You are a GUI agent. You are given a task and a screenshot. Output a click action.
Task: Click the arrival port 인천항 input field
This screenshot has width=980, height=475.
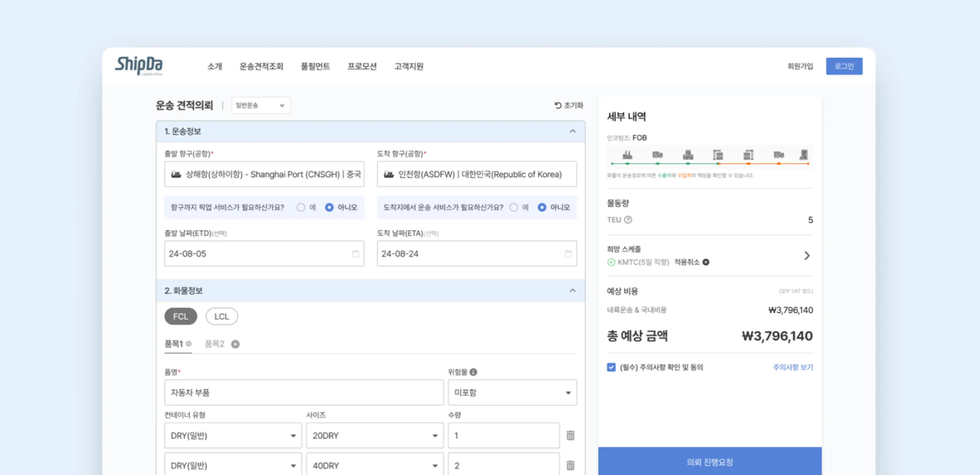[477, 174]
